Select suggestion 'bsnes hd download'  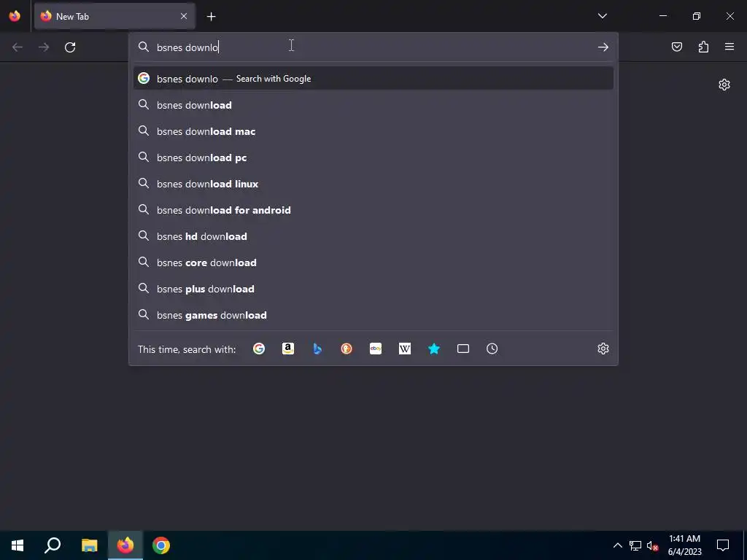click(x=373, y=236)
